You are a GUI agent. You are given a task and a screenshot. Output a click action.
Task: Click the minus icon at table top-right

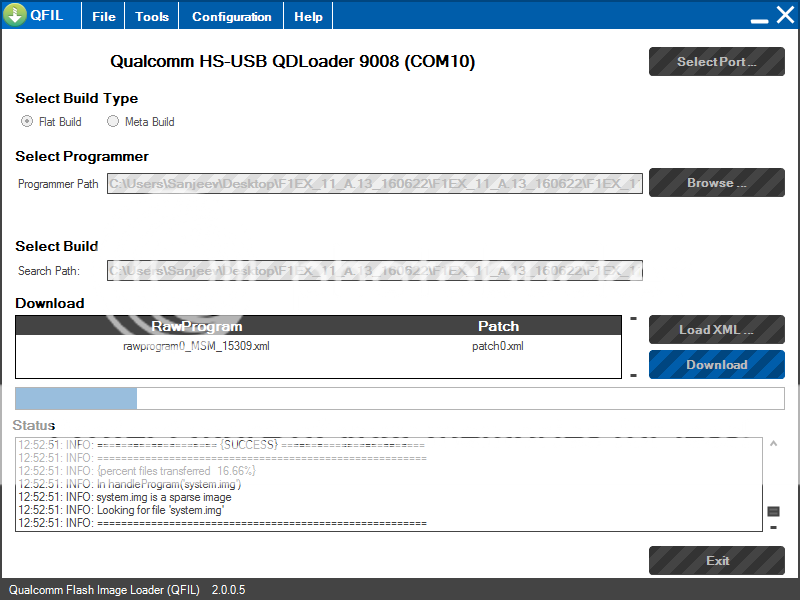click(633, 320)
